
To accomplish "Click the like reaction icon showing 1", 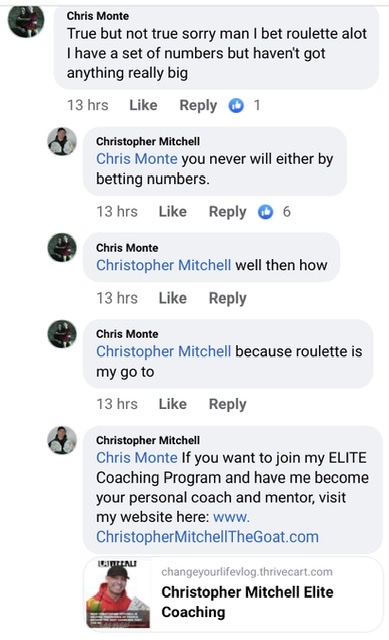I will click(x=236, y=105).
